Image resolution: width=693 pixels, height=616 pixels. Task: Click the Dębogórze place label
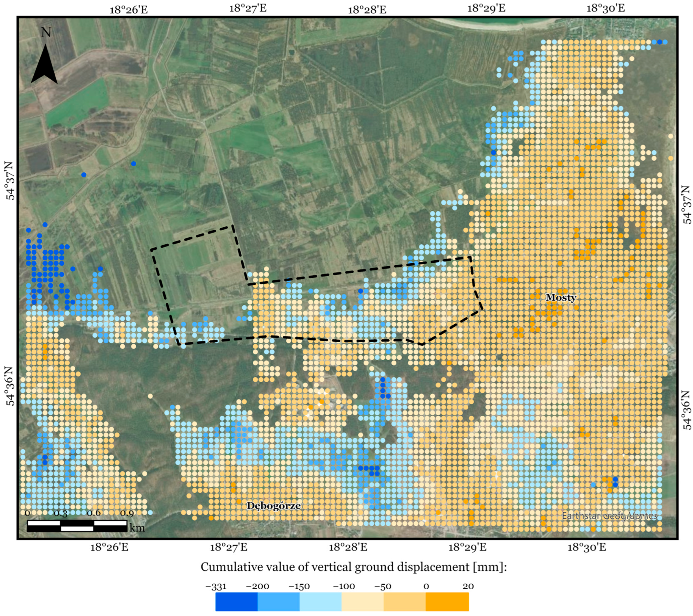273,505
